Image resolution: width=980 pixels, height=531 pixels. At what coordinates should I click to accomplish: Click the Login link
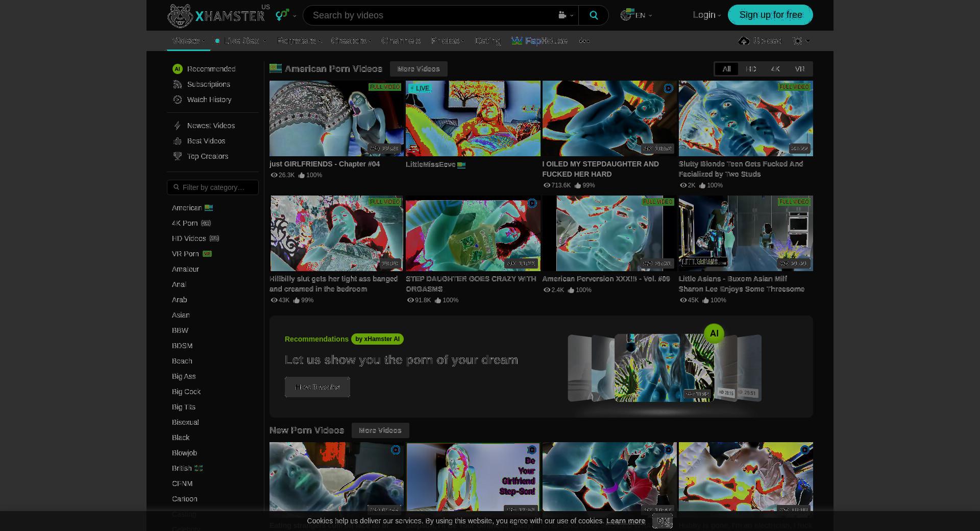coord(704,15)
